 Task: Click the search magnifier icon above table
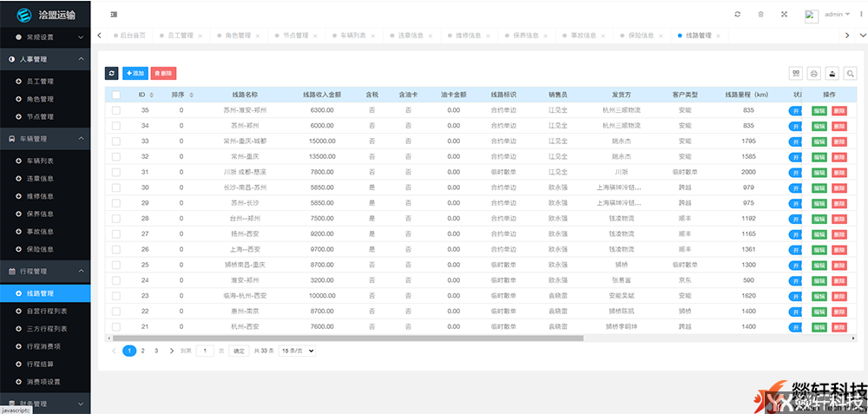pos(851,74)
